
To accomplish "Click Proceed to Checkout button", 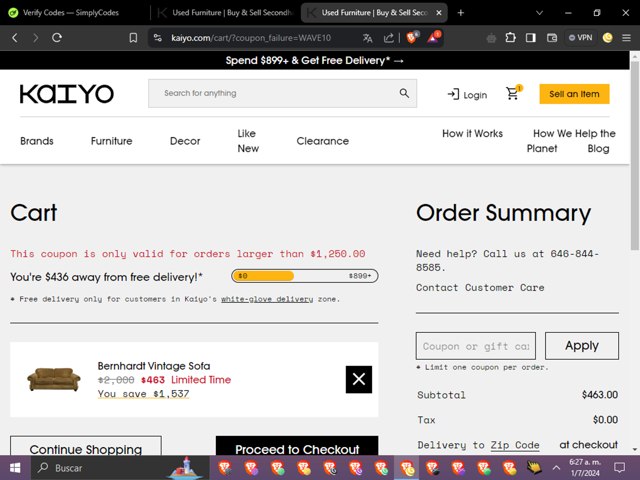I will [297, 446].
